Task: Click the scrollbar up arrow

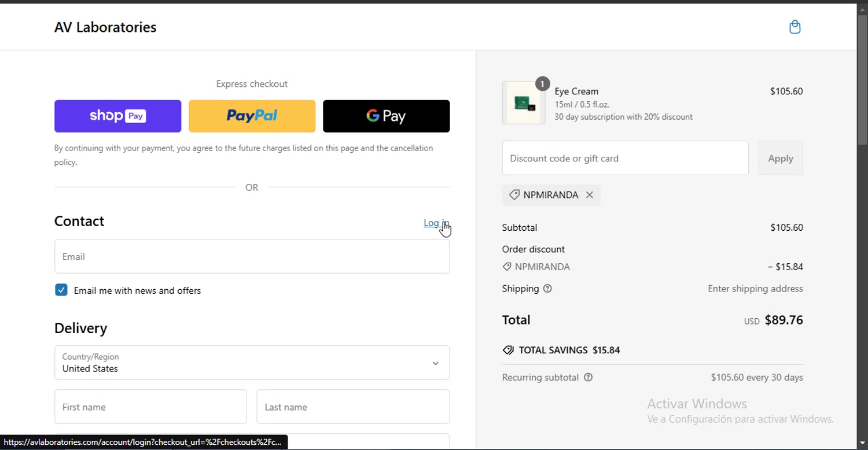Action: click(862, 8)
